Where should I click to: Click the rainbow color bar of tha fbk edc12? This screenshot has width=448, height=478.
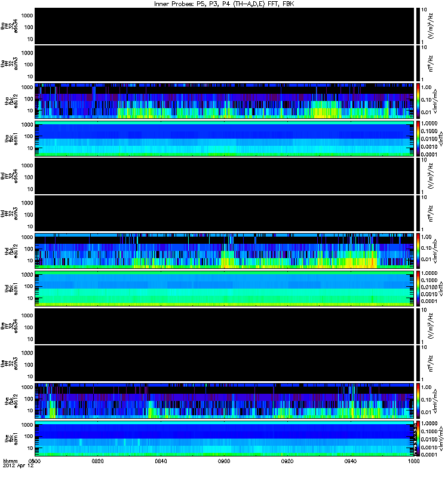click(418, 101)
